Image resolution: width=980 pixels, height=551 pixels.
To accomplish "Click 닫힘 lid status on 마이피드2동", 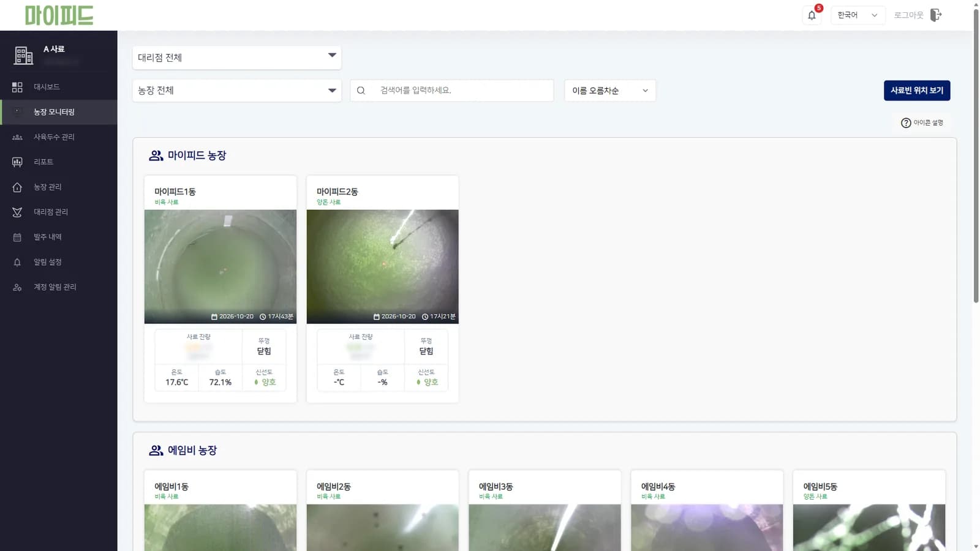I will pyautogui.click(x=426, y=351).
